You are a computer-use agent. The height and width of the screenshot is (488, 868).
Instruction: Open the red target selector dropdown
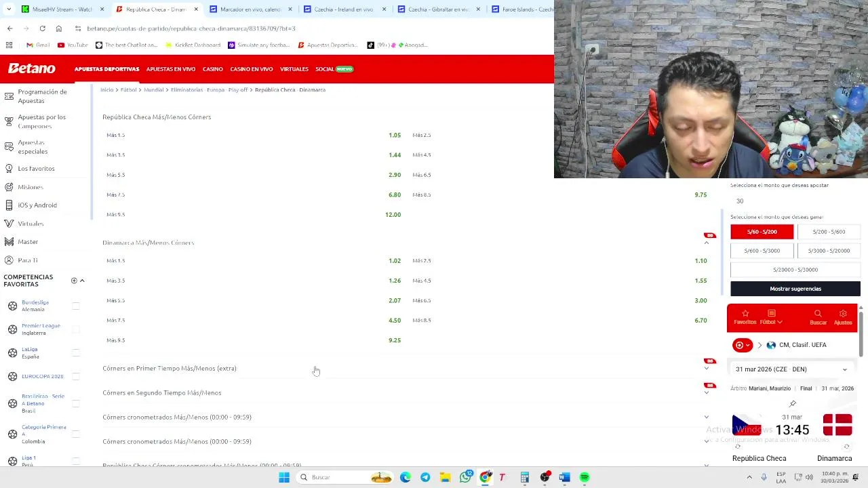click(743, 345)
